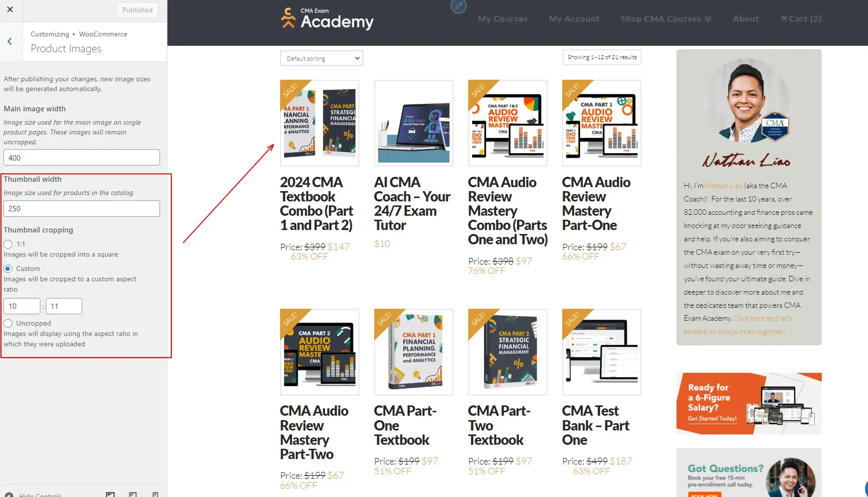Click the pencil edit icon above the header

point(458,7)
